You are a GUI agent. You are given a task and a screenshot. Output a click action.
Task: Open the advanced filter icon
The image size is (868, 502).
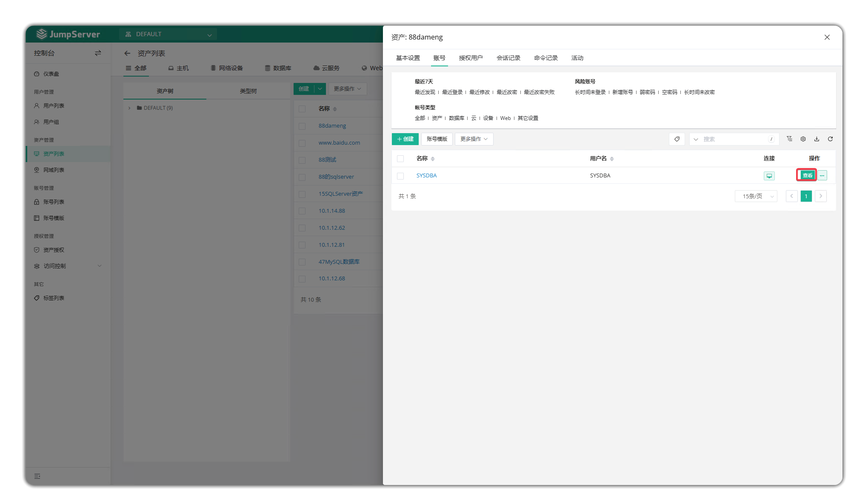789,139
